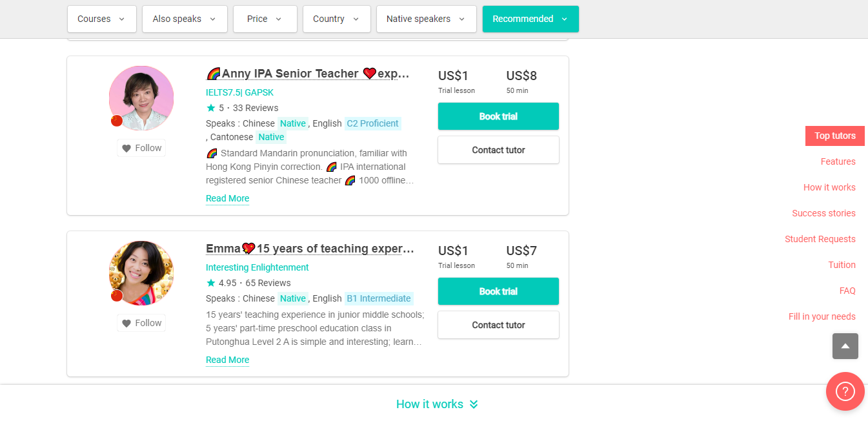Book trial lesson with Anny

[x=498, y=116]
